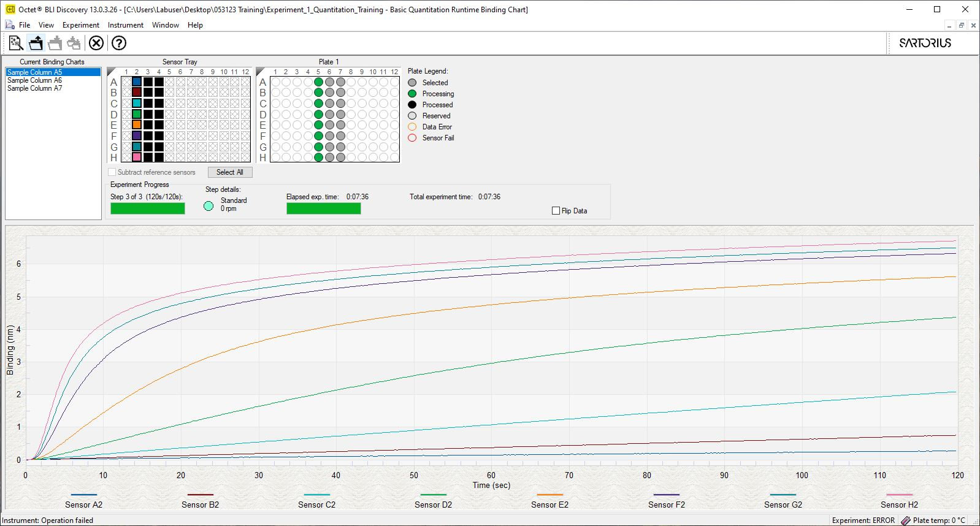Click the Sensor C2 legend entry
Image resolution: width=980 pixels, height=526 pixels.
tap(316, 500)
